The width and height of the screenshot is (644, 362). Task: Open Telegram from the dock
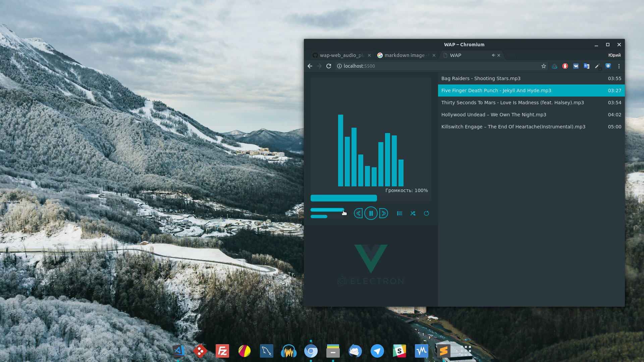pos(377,351)
